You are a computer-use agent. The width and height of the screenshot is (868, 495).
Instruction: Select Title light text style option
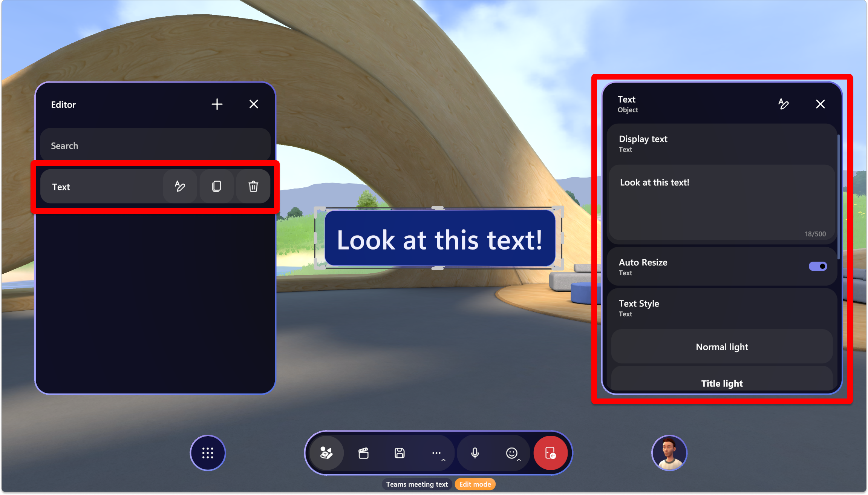[722, 383]
